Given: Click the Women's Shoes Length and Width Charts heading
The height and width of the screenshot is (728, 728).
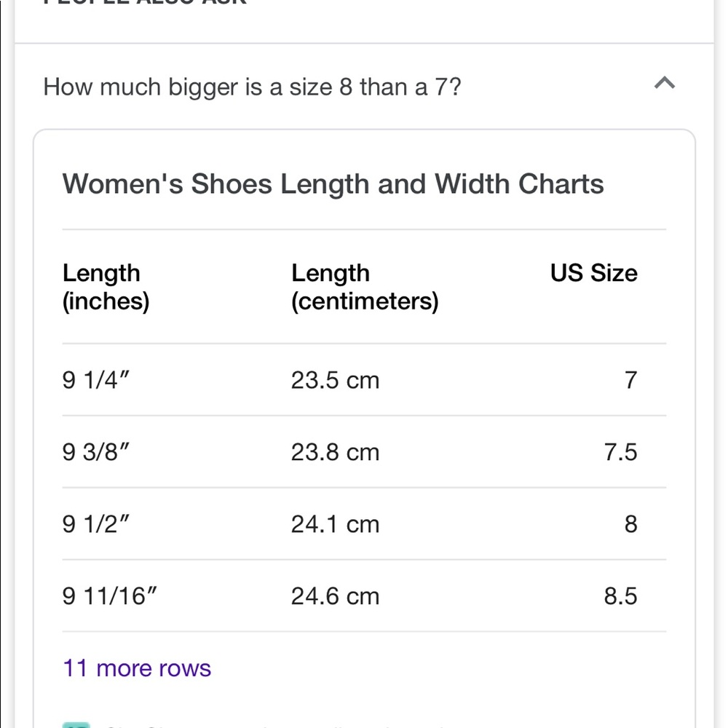Looking at the screenshot, I should (333, 184).
